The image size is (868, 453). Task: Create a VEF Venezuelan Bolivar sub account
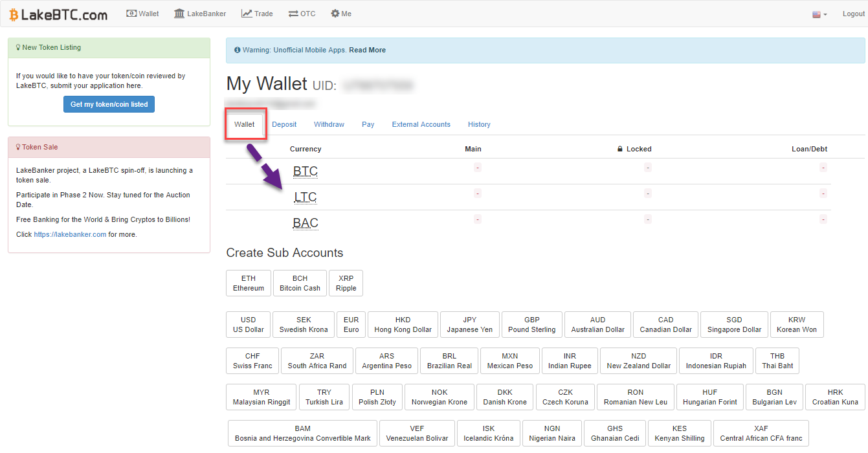point(417,434)
